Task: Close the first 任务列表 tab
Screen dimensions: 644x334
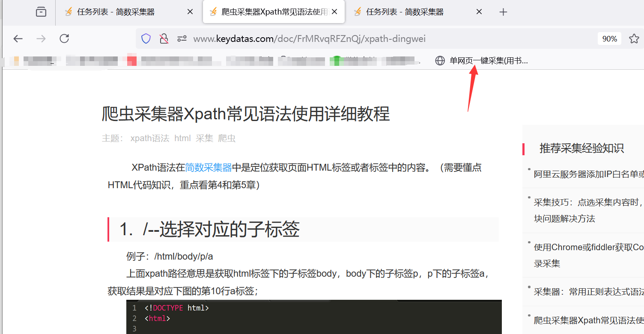Action: click(x=190, y=12)
